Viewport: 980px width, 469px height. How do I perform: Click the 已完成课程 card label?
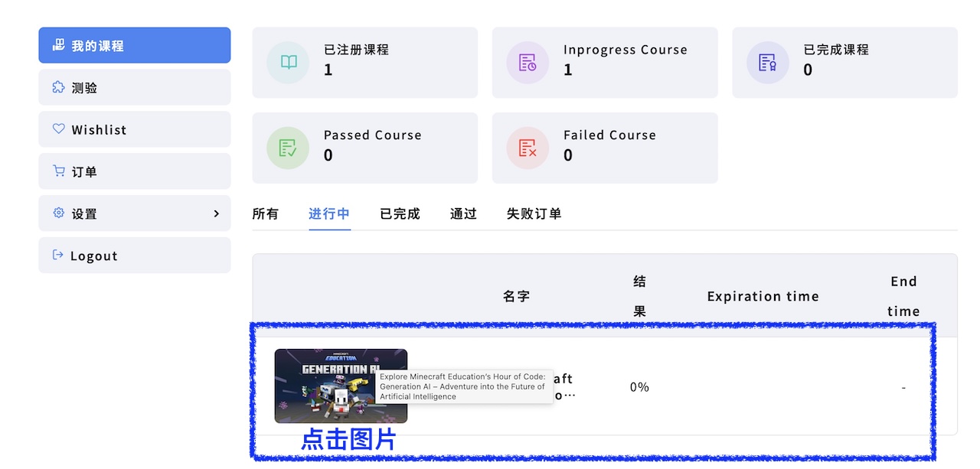[836, 50]
